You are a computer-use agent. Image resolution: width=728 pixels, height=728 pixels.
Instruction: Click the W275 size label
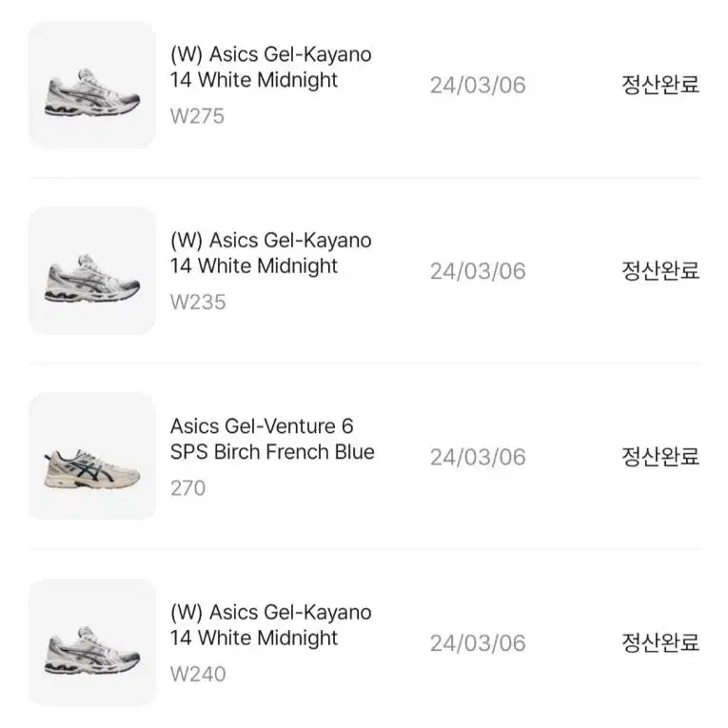197,116
